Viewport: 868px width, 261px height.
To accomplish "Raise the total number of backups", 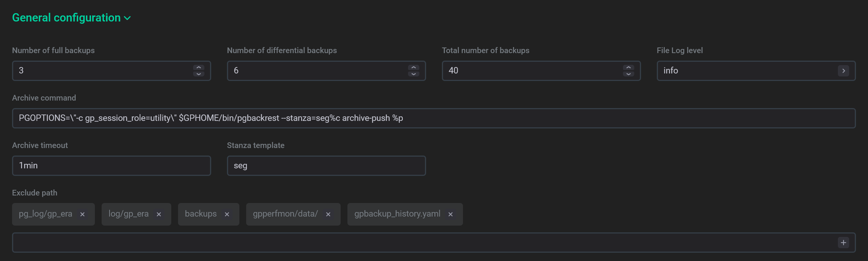I will tap(629, 67).
